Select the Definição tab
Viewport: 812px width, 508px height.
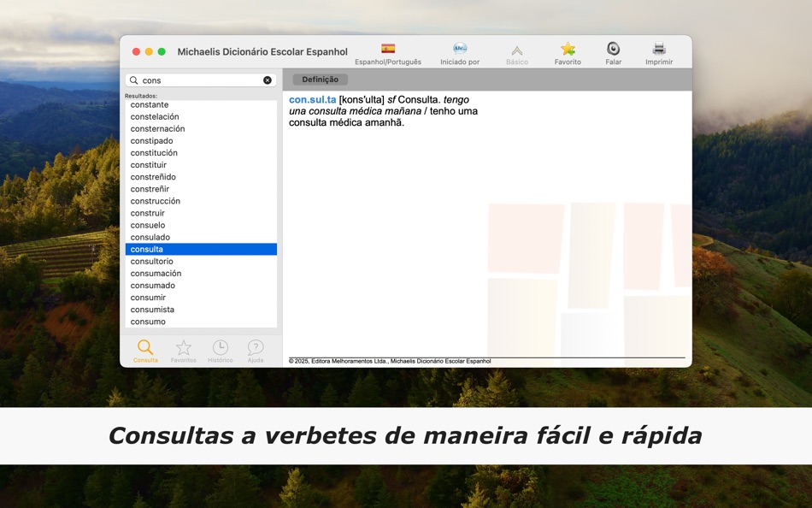[320, 80]
